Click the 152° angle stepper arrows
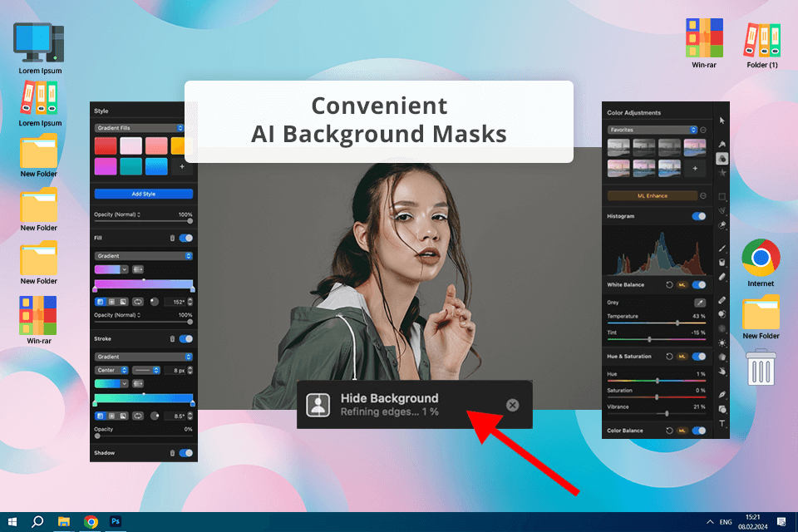Image resolution: width=798 pixels, height=532 pixels. click(x=190, y=302)
